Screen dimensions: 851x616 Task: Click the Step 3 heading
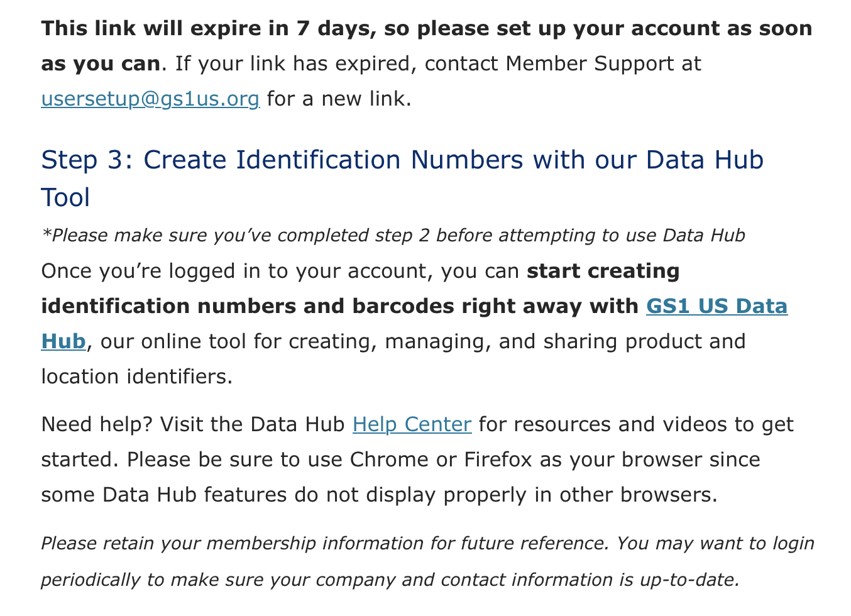(x=402, y=160)
